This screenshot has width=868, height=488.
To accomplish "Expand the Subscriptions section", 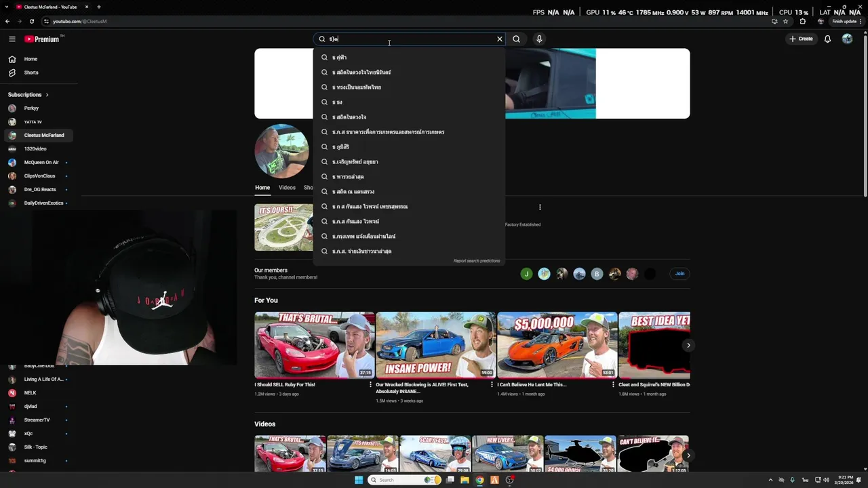I will pyautogui.click(x=28, y=95).
